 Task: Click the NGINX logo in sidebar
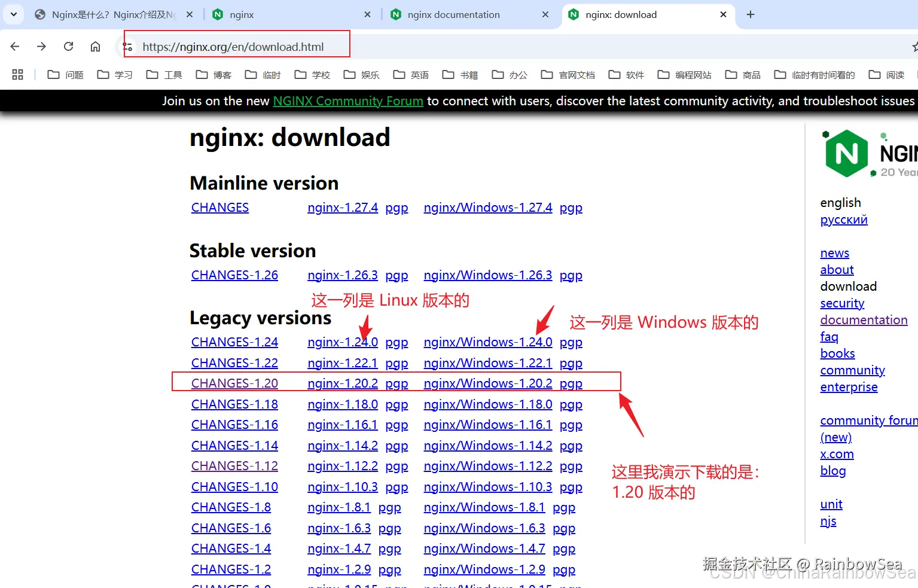[x=870, y=154]
